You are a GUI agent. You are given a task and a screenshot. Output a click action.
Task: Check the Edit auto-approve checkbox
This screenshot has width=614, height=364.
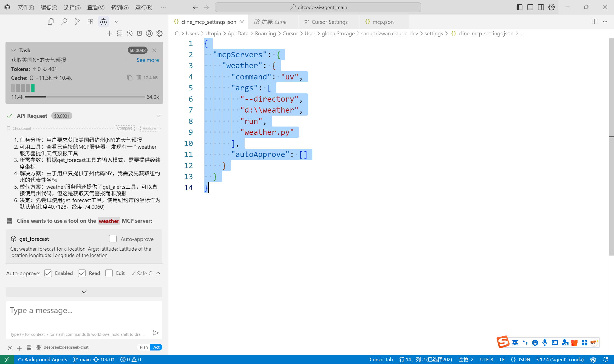pyautogui.click(x=109, y=273)
